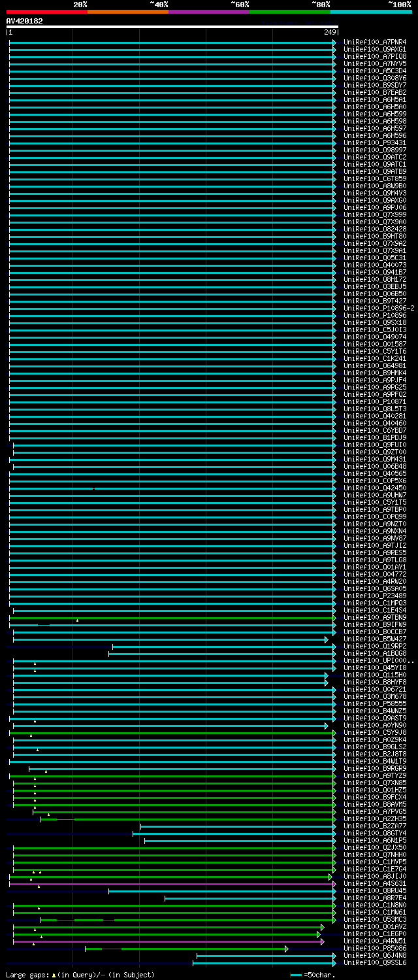418x980 pixels.
Task: Select truncated label UniRef100_UPI000..
Action: (379, 660)
